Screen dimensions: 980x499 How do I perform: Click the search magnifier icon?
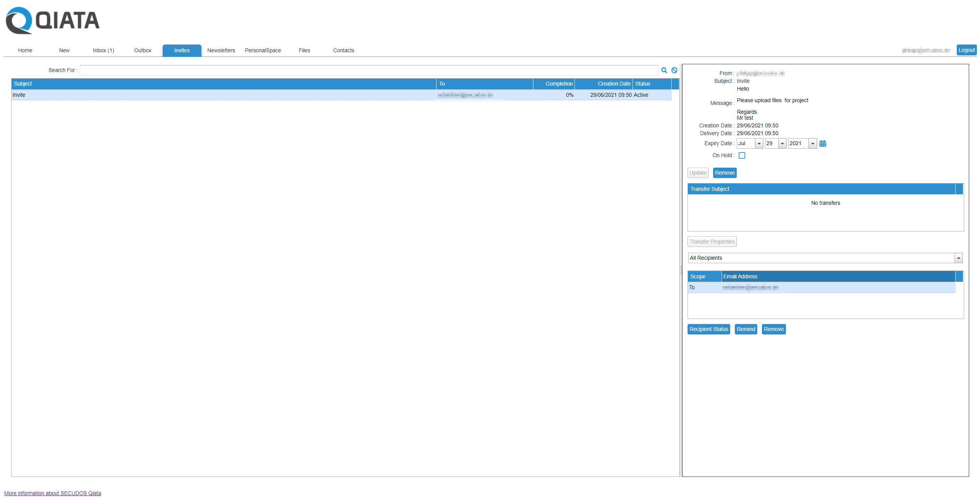664,70
